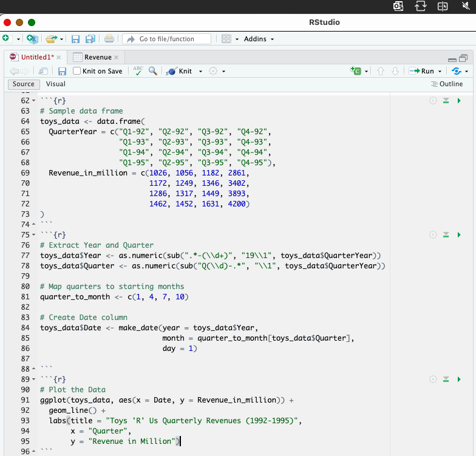The image size is (476, 456).
Task: Click the Outlook icon in macOS menu bar
Action: tap(398, 6)
